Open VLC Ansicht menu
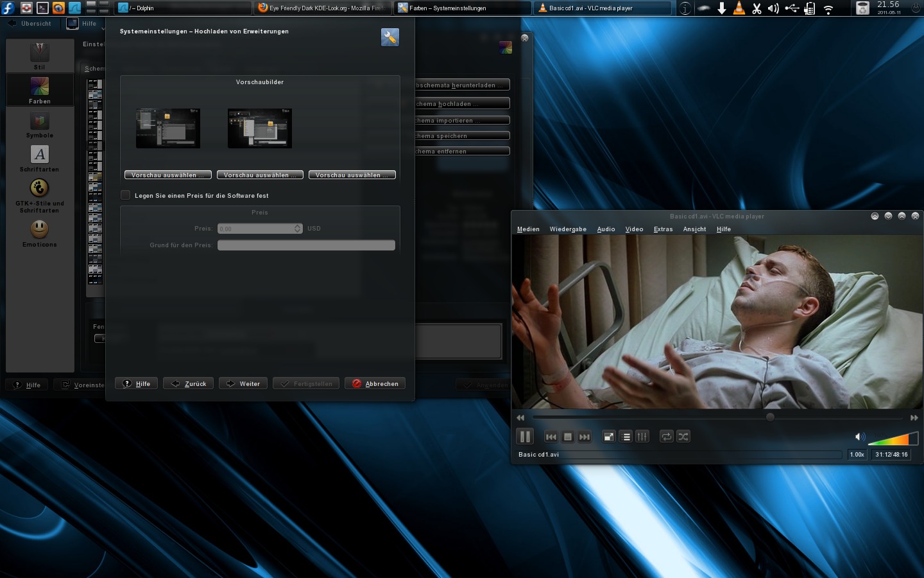Viewport: 924px width, 578px height. pos(694,229)
